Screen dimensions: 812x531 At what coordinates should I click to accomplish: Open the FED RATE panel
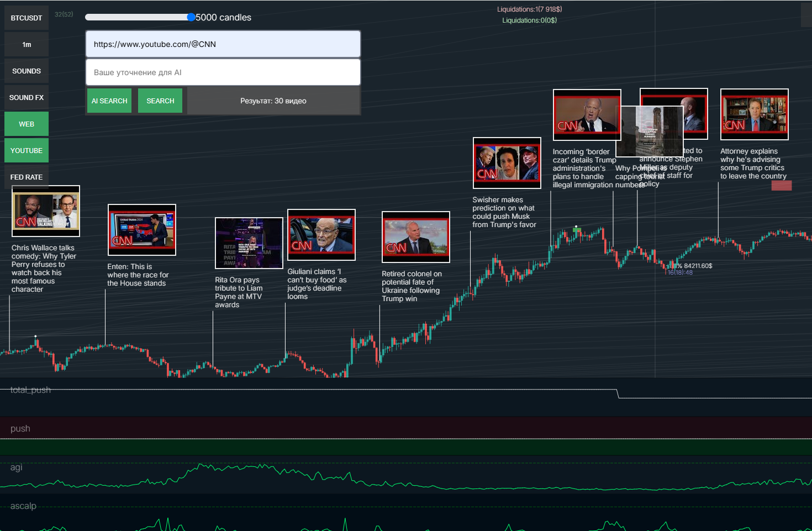pyautogui.click(x=27, y=177)
